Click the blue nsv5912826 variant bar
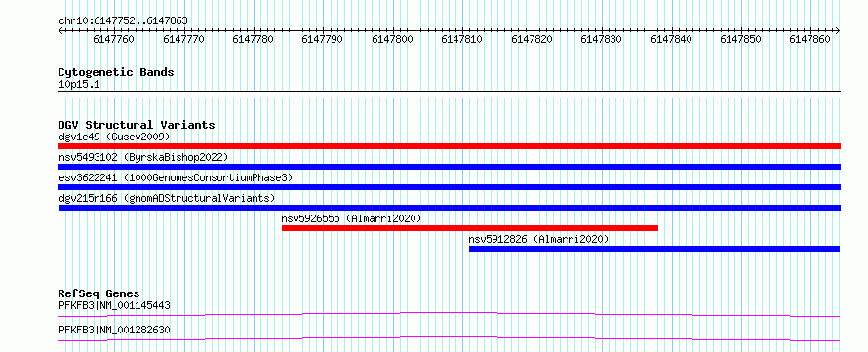868x352 pixels. click(x=654, y=249)
